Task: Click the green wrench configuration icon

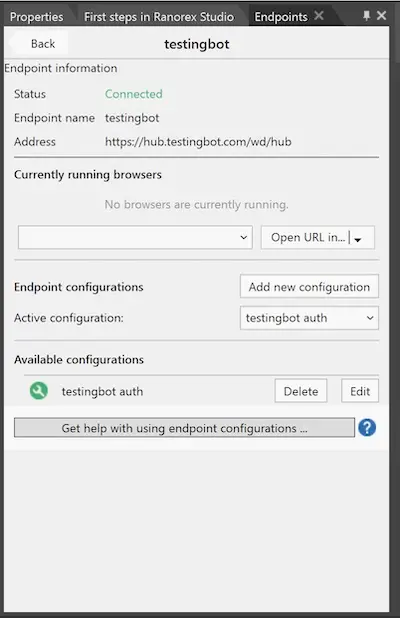Action: tap(39, 391)
